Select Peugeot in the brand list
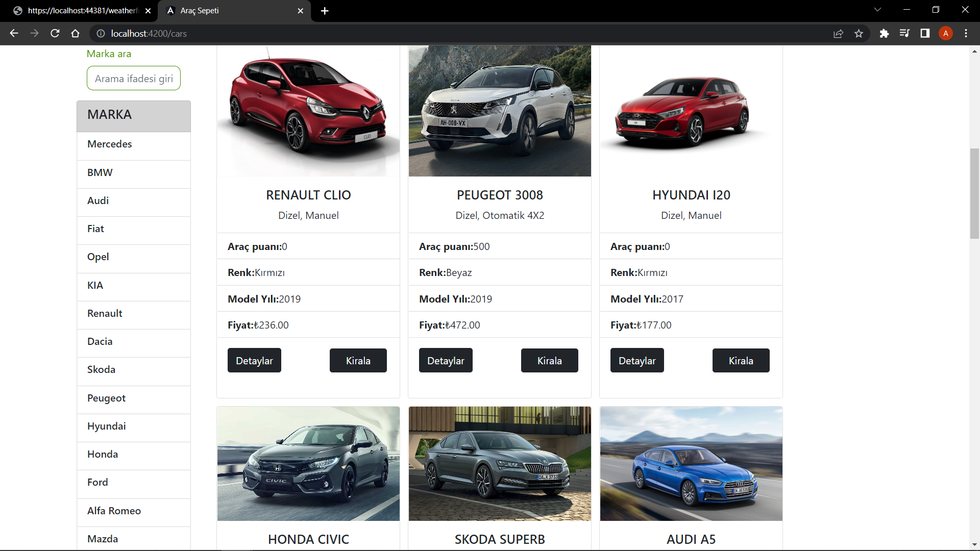 coord(106,398)
